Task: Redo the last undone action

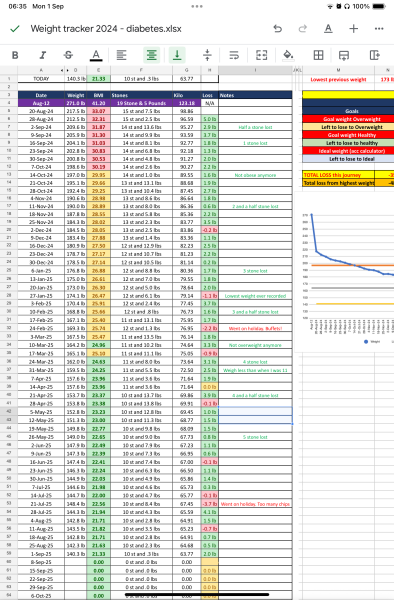Action: pos(303,29)
